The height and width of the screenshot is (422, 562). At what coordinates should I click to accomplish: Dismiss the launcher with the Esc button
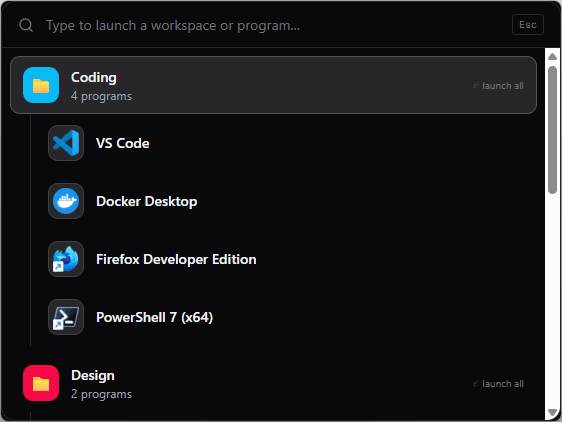(x=528, y=25)
